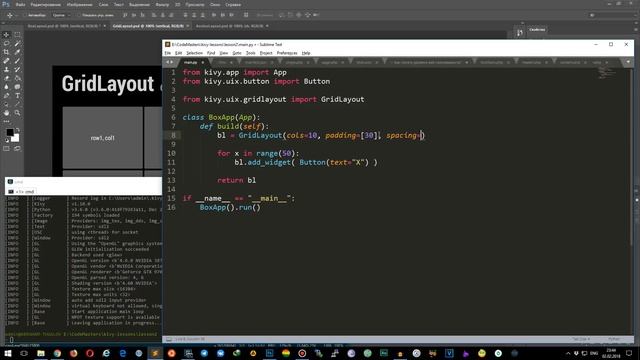Image resolution: width=640 pixels, height=360 pixels.
Task: Open Sublime Text File menu
Action: [168, 53]
